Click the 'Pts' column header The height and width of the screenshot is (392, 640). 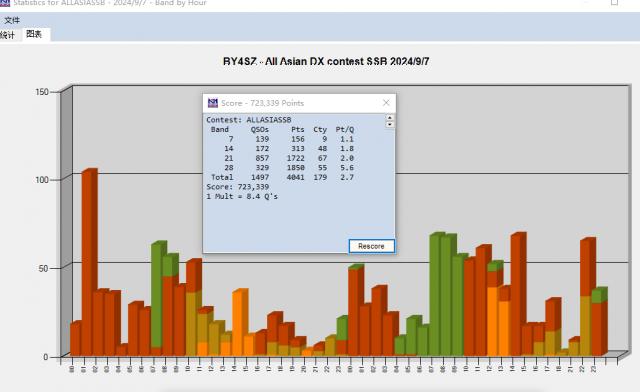pyautogui.click(x=298, y=129)
